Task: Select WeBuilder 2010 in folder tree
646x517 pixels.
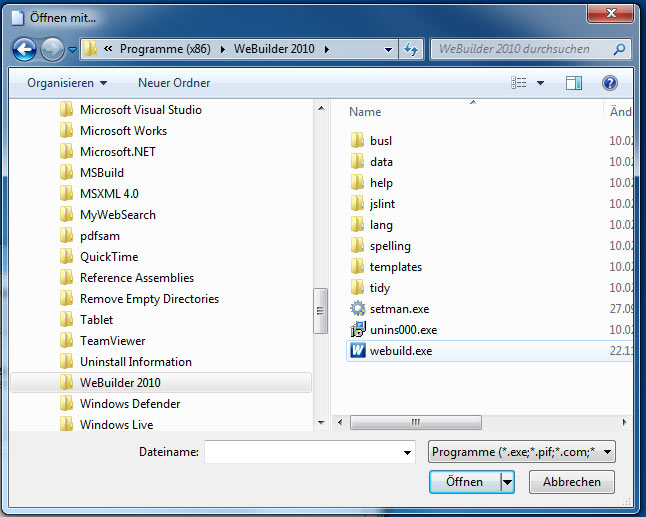Action: pyautogui.click(x=161, y=383)
